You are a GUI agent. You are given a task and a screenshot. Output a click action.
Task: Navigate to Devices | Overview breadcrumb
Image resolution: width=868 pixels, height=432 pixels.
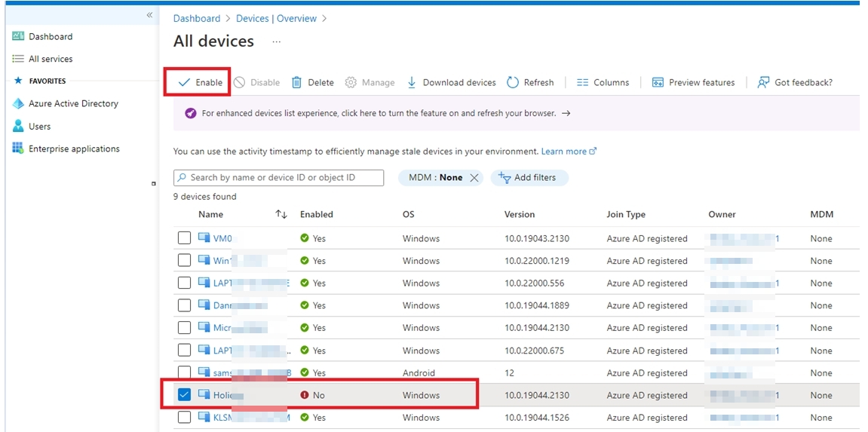276,18
